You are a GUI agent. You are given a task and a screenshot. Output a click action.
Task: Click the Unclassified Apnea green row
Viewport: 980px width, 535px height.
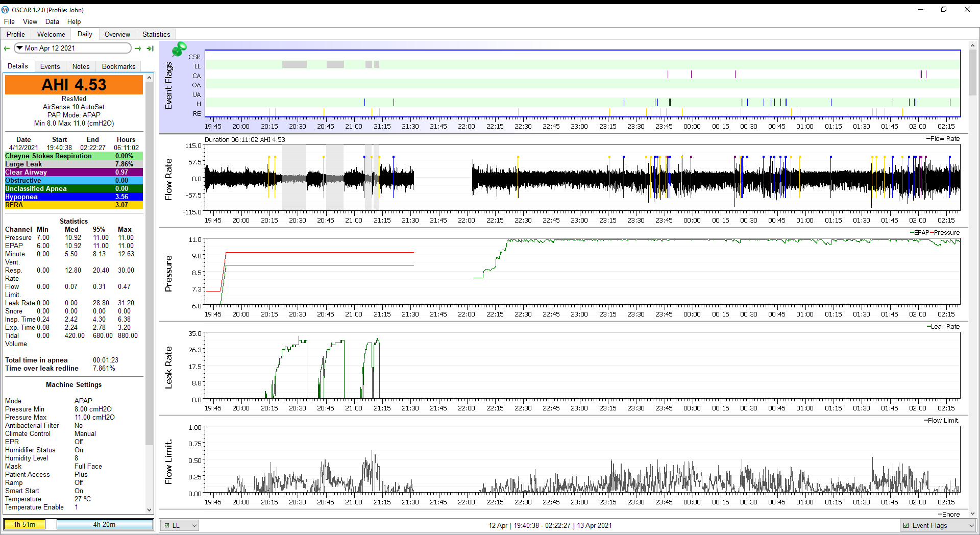[x=74, y=188]
